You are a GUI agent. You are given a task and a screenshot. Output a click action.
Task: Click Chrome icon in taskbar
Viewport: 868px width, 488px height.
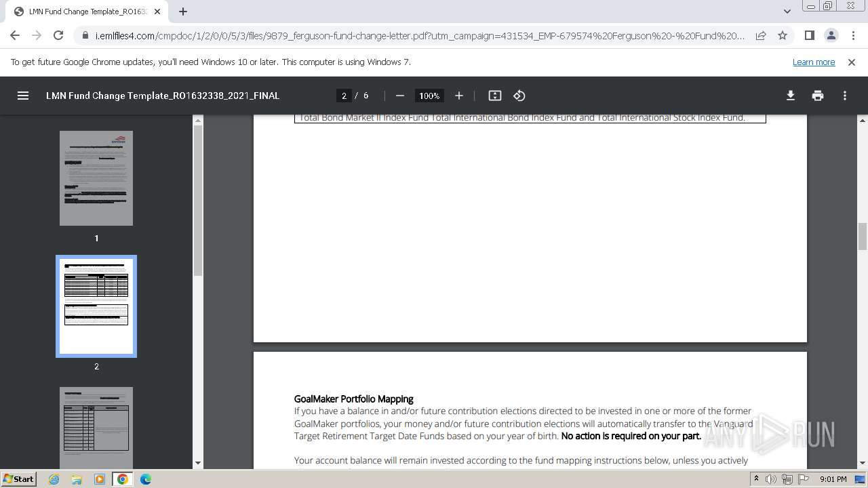coord(122,479)
